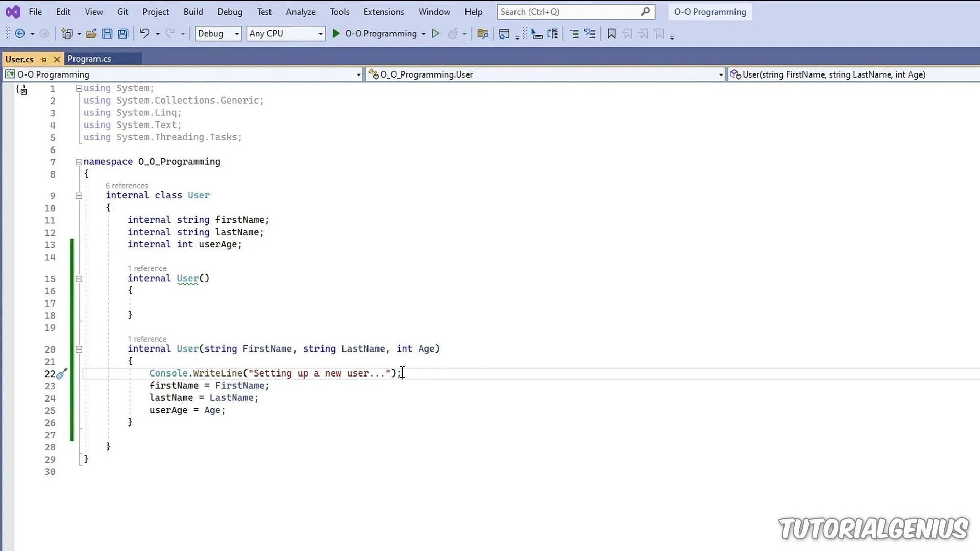Open the Build menu
The width and height of the screenshot is (980, 551).
pos(193,12)
